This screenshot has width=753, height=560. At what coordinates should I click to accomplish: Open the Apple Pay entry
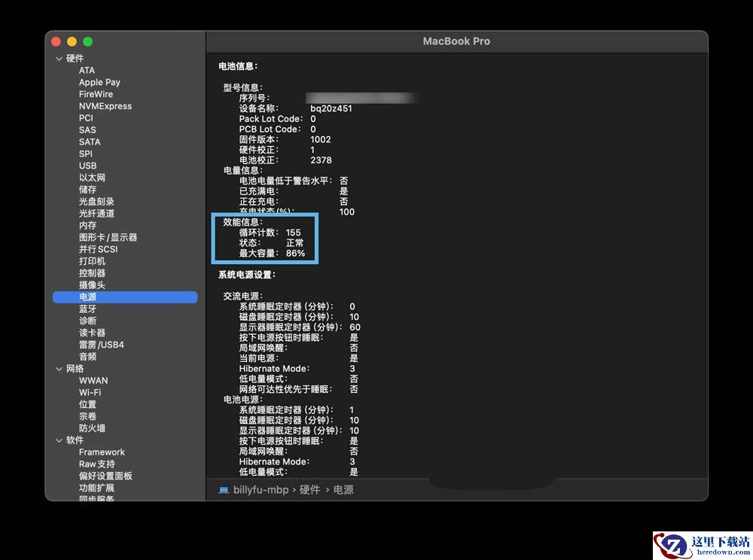tap(99, 83)
